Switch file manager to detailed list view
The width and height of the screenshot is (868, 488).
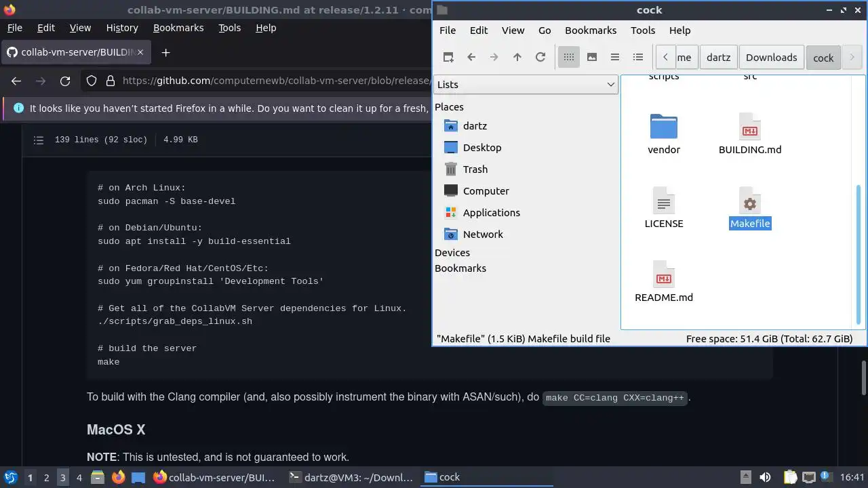[x=638, y=58]
